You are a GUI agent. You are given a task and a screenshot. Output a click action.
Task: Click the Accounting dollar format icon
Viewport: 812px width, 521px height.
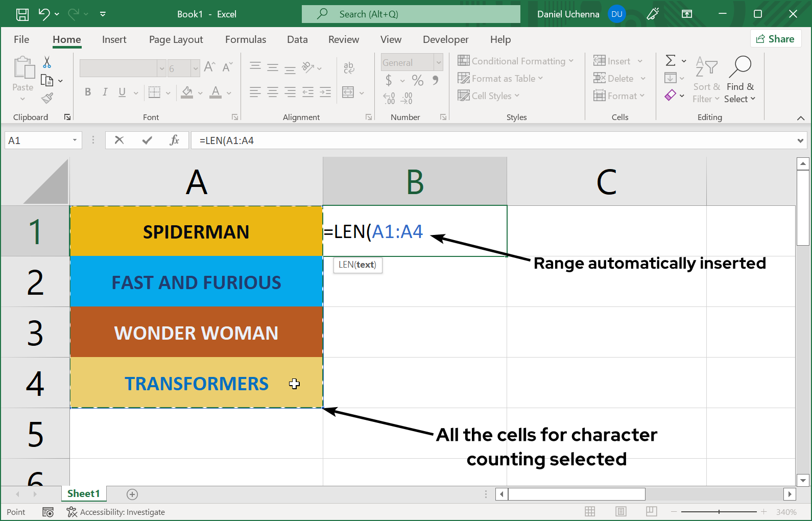click(x=389, y=80)
